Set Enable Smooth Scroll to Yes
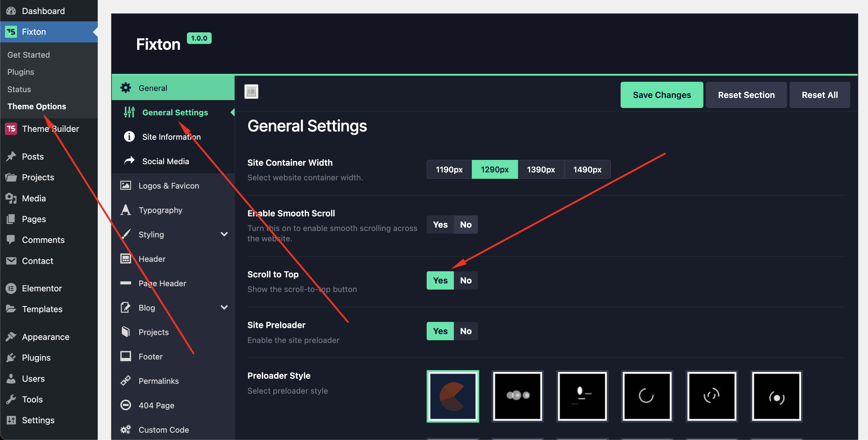Viewport: 868px width, 440px height. click(440, 225)
